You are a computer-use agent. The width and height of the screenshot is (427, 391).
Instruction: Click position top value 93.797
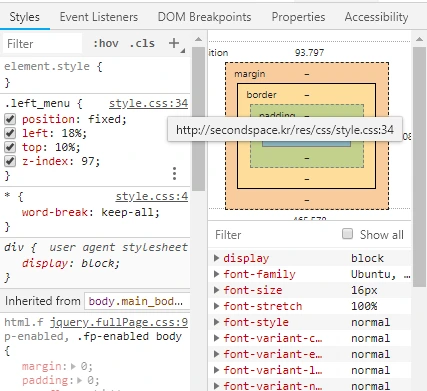tap(309, 52)
